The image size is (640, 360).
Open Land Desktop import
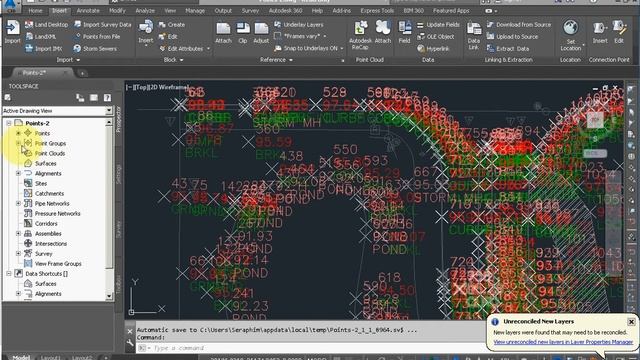coord(46,24)
